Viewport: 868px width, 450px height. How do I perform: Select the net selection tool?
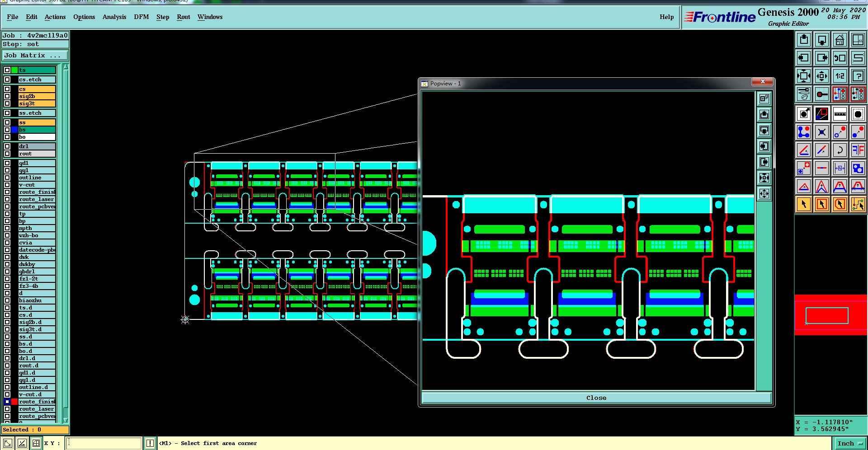pyautogui.click(x=858, y=204)
